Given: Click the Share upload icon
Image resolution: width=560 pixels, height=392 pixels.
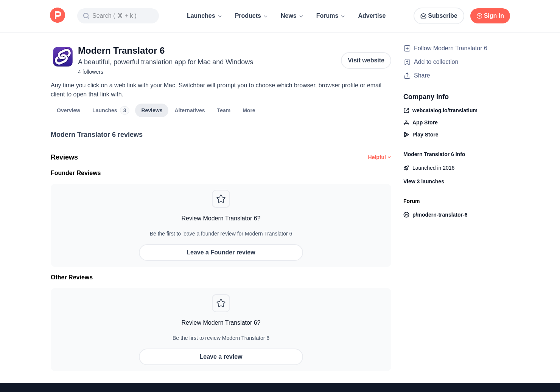Looking at the screenshot, I should coord(407,76).
